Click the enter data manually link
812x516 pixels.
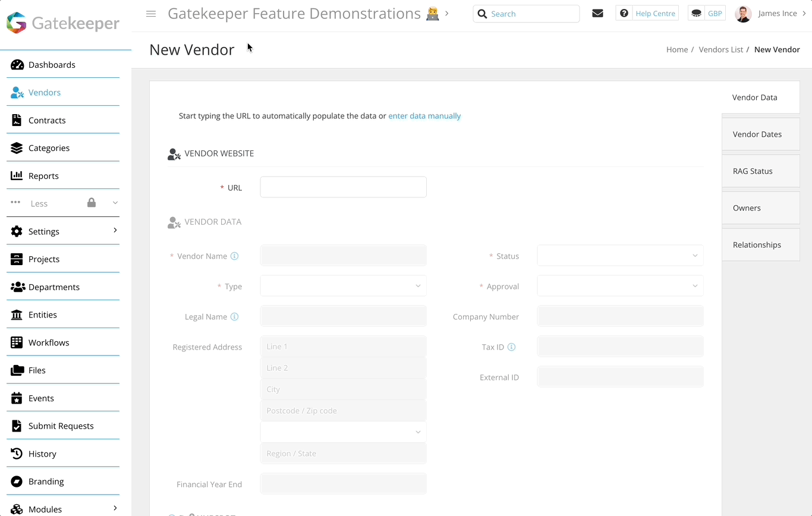tap(424, 115)
